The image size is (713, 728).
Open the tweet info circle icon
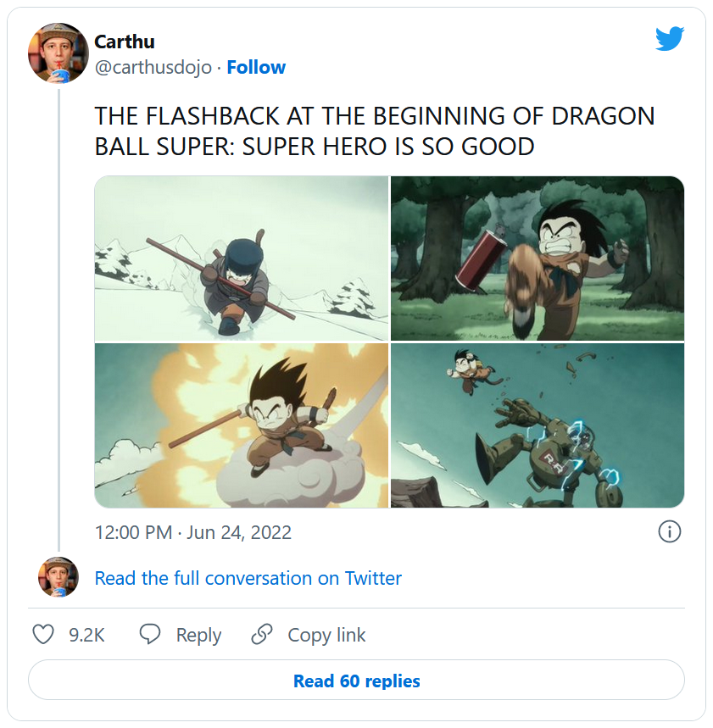[x=669, y=532]
